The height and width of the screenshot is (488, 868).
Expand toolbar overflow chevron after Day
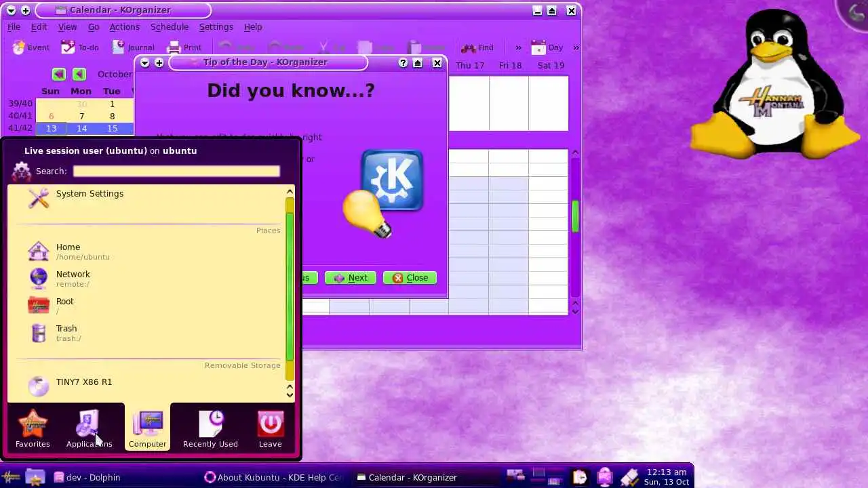click(576, 47)
